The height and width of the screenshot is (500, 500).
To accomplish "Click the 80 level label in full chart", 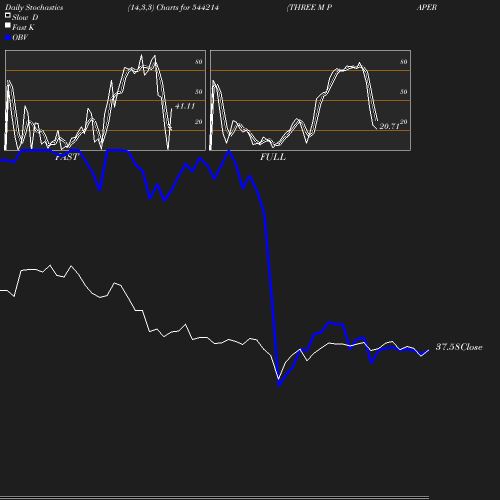I will pos(404,62).
